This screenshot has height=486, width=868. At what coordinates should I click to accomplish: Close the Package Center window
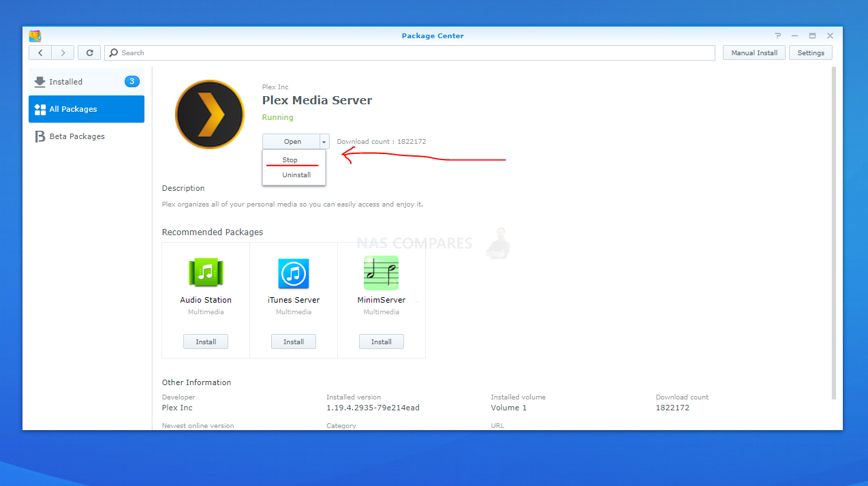(x=830, y=35)
